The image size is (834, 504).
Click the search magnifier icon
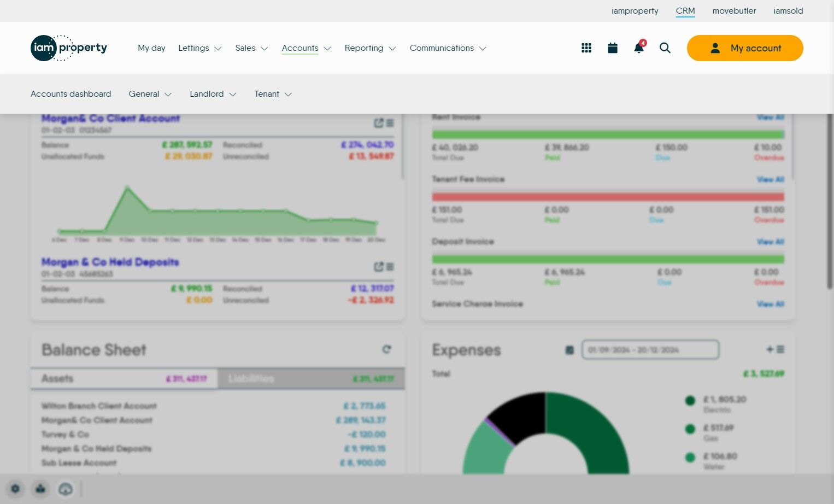tap(665, 48)
